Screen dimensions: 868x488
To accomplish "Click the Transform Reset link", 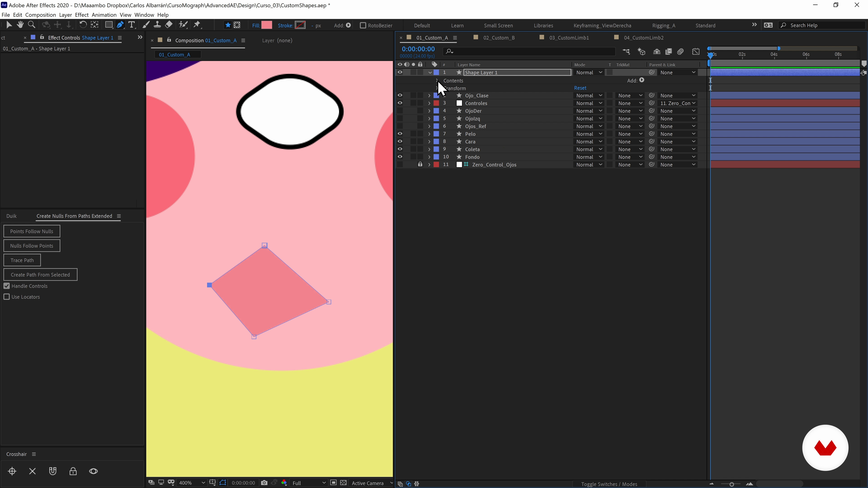I will click(580, 88).
